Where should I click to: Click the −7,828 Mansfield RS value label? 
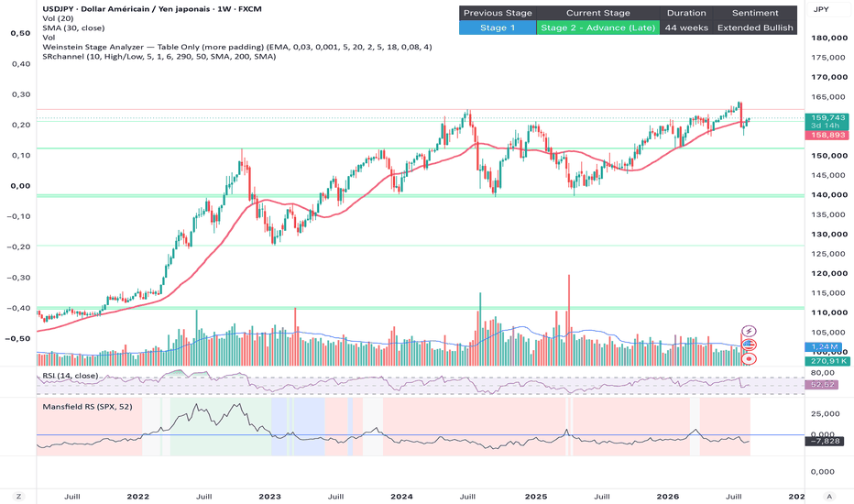[825, 441]
